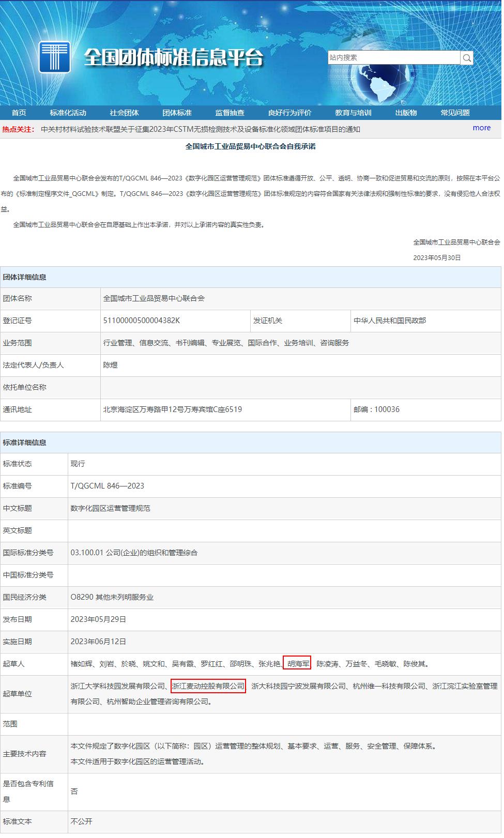Select the 主要技术内容 first line
This screenshot has width=504, height=838.
pyautogui.click(x=254, y=746)
